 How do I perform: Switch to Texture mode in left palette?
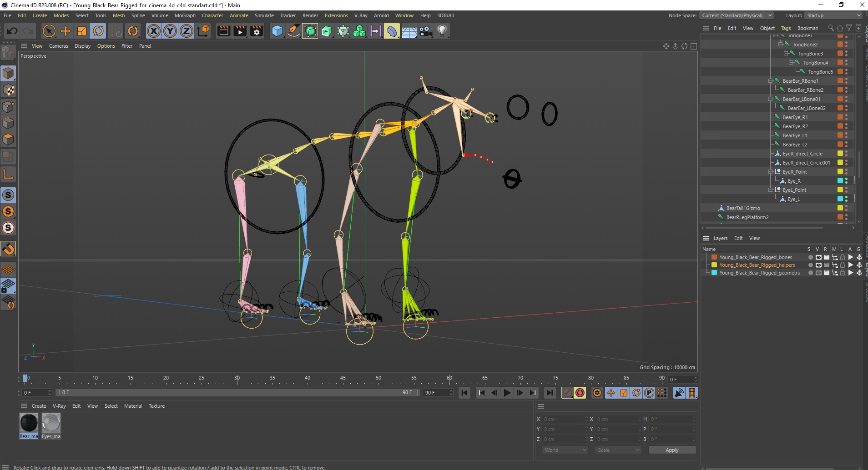click(8, 90)
